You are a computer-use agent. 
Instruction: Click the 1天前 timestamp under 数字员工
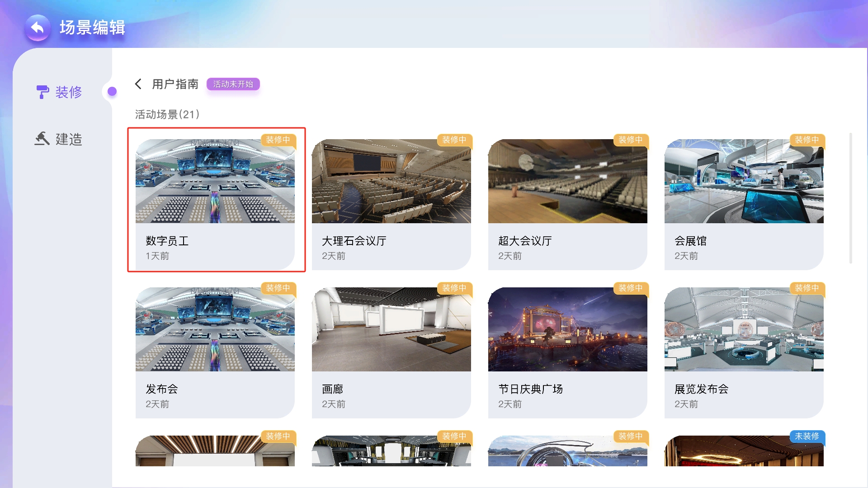[x=157, y=256]
